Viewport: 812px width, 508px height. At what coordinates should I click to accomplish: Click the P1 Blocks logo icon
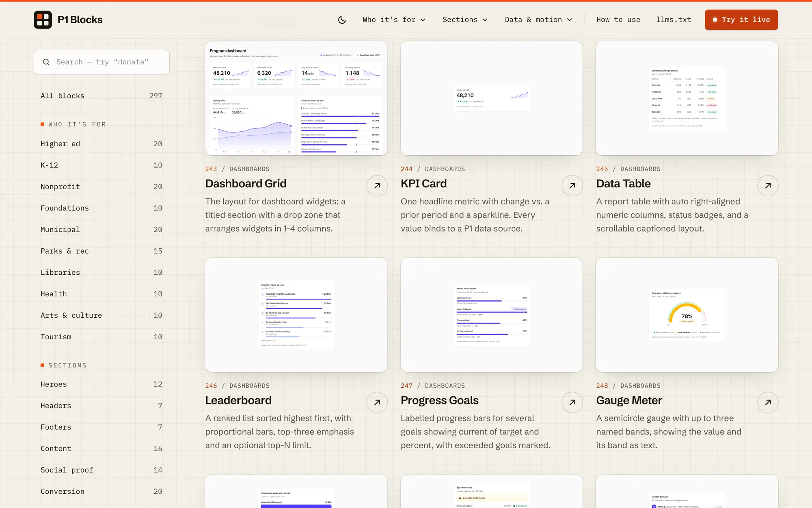click(43, 20)
